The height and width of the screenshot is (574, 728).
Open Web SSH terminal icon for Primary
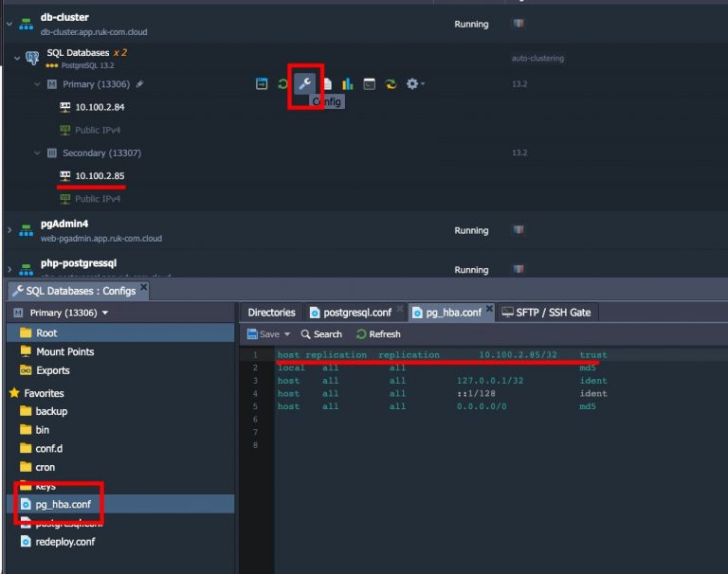tap(369, 84)
